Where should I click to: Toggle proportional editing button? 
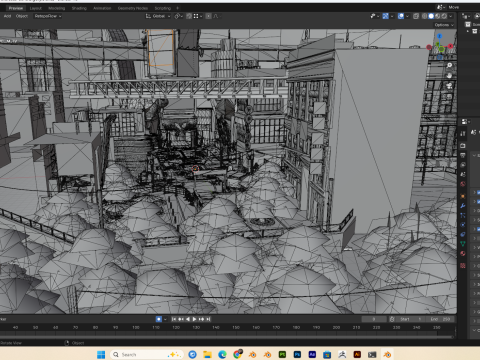coord(208,16)
